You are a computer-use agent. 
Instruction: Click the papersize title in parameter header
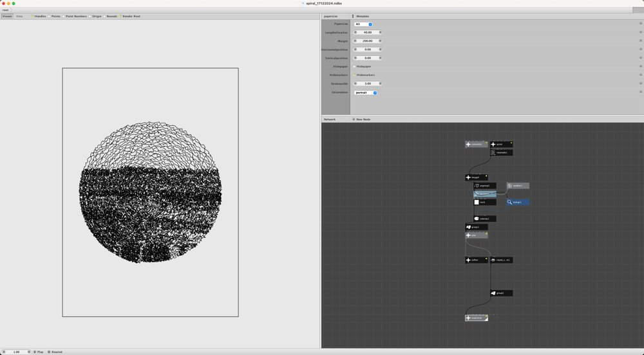pyautogui.click(x=330, y=16)
